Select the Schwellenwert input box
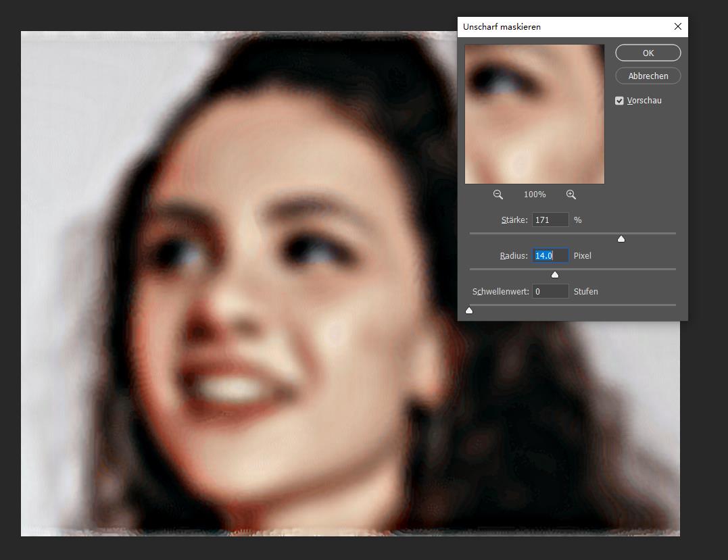The width and height of the screenshot is (728, 560). tap(550, 292)
